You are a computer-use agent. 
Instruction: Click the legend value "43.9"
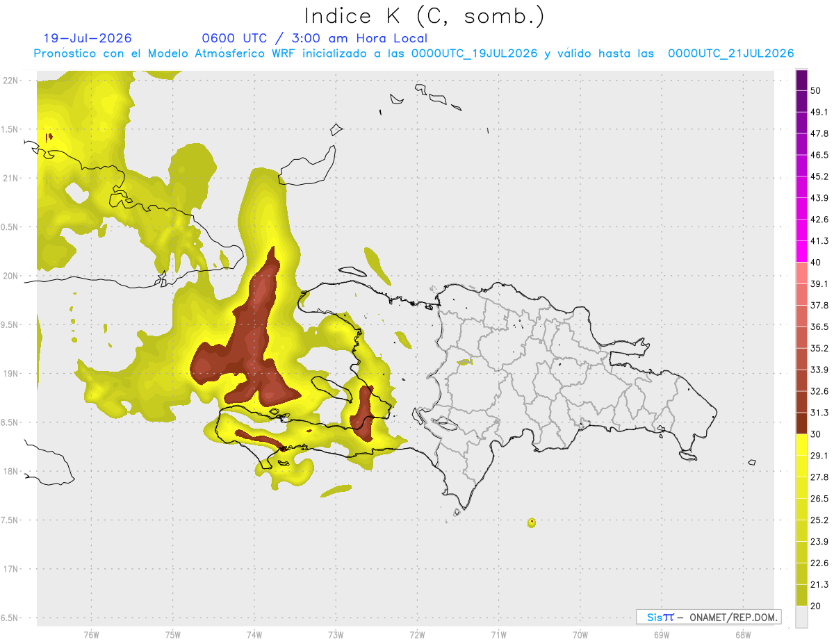coord(819,198)
